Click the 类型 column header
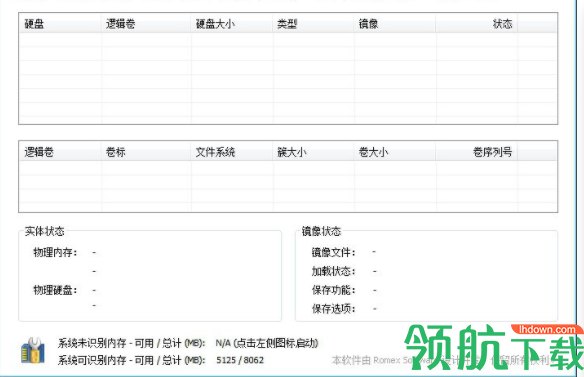 (313, 24)
